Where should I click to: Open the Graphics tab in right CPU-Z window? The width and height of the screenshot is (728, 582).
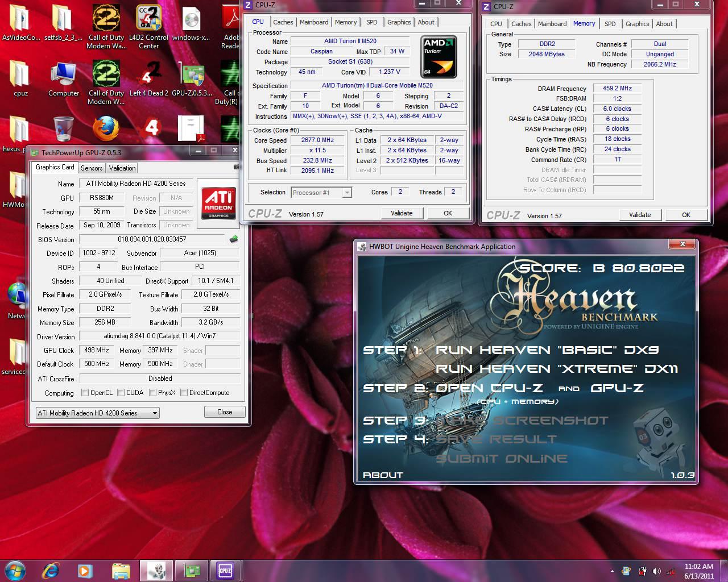638,24
